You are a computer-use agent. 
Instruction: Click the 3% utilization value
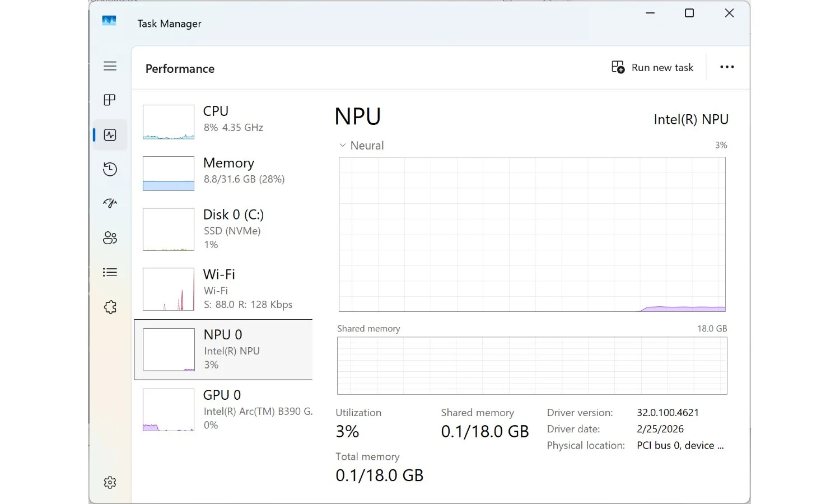347,432
